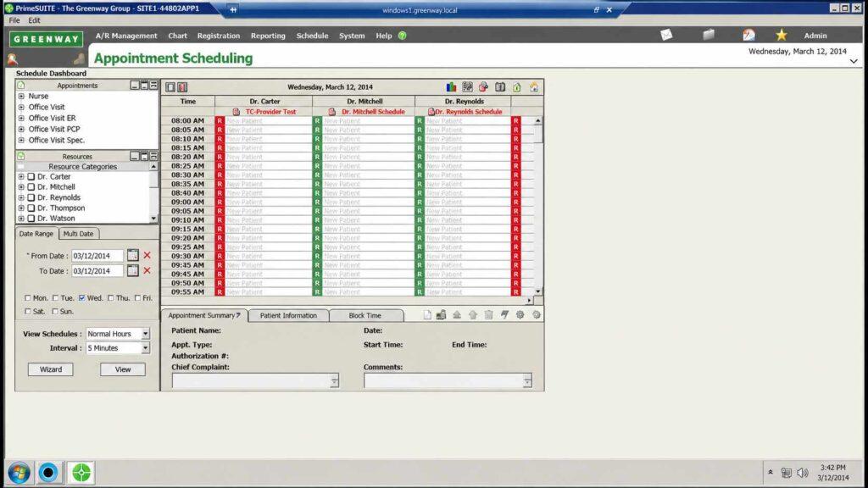The height and width of the screenshot is (488, 868).
Task: Clear the From Date with red X
Action: coord(147,255)
